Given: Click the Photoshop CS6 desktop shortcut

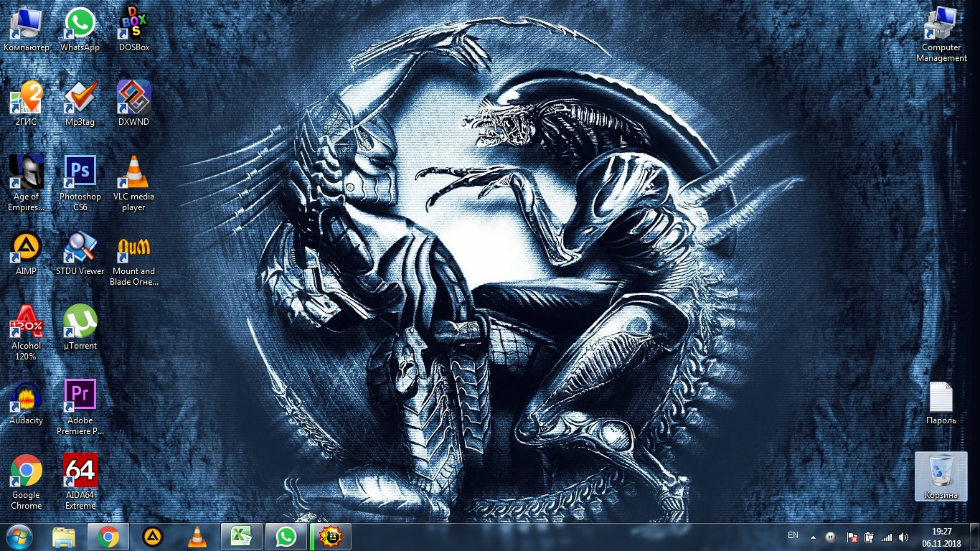Looking at the screenshot, I should pyautogui.click(x=80, y=184).
